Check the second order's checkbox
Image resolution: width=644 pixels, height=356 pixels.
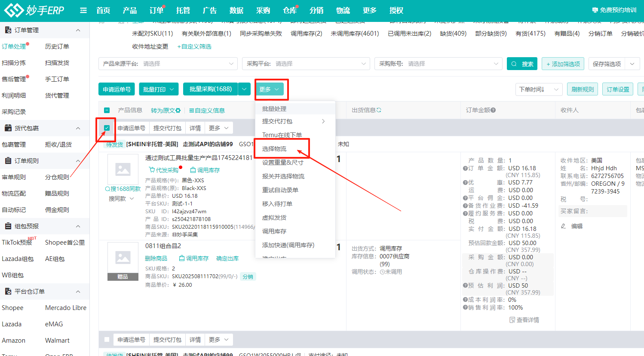coord(107,340)
